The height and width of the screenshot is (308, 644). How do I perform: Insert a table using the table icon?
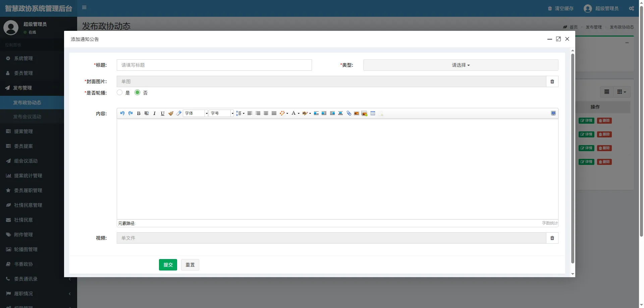[x=373, y=113]
